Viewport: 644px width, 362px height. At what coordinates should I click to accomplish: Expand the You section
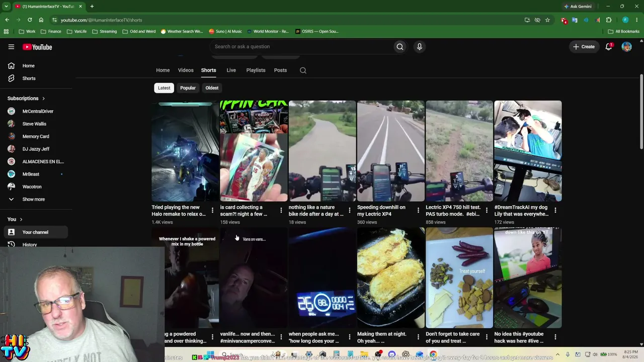tap(15, 219)
